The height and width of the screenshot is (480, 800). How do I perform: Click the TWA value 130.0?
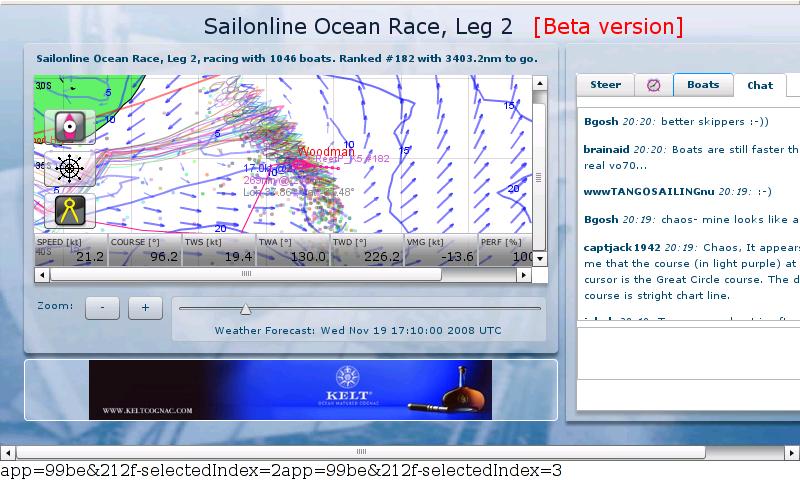coord(308,257)
